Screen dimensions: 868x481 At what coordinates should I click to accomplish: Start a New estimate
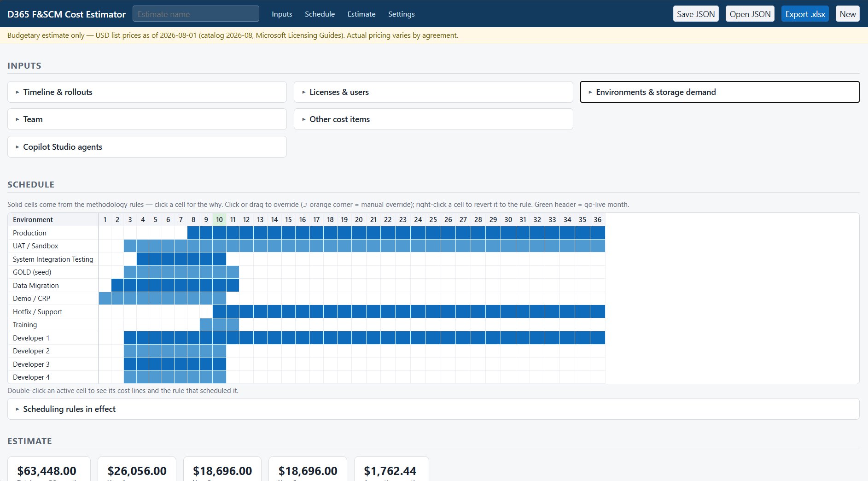coord(847,14)
